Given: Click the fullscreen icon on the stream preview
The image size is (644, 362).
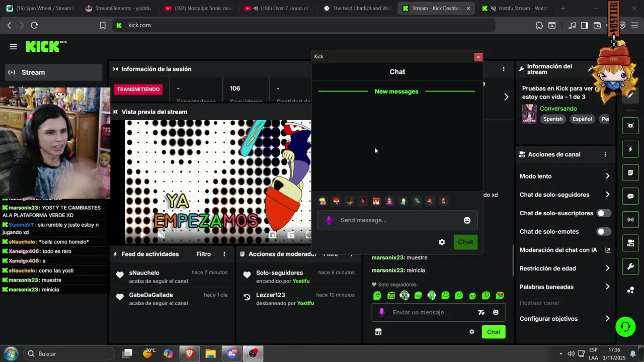Looking at the screenshot, I should coord(308,235).
